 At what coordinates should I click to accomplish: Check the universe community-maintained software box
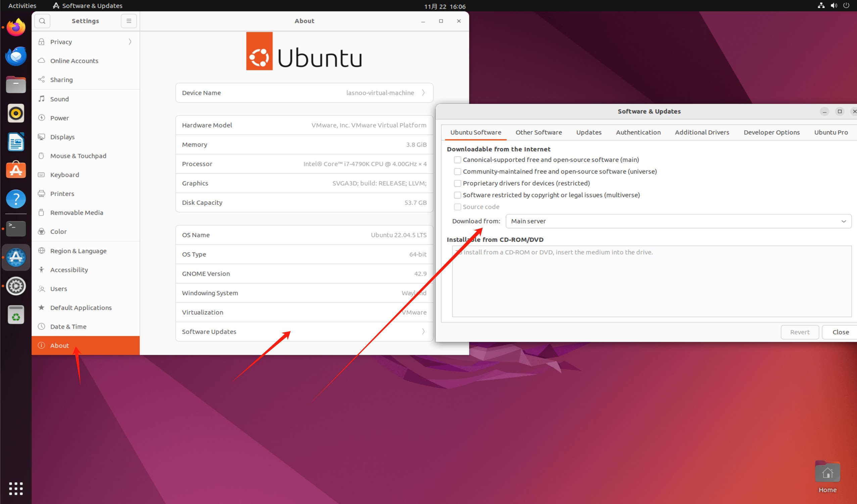click(458, 171)
